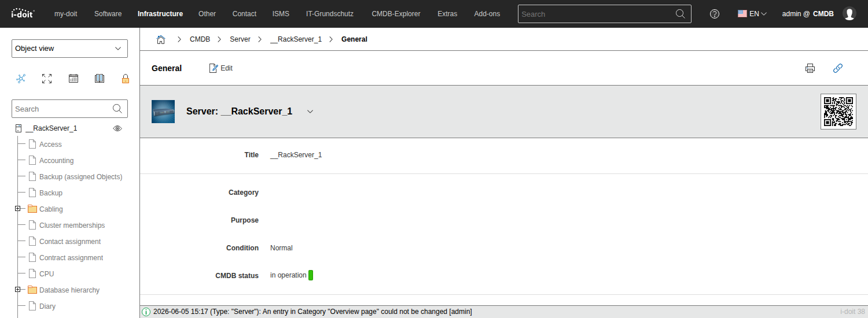Click the sidebar search magnifier icon
Image resolution: width=868 pixels, height=318 pixels.
(117, 109)
